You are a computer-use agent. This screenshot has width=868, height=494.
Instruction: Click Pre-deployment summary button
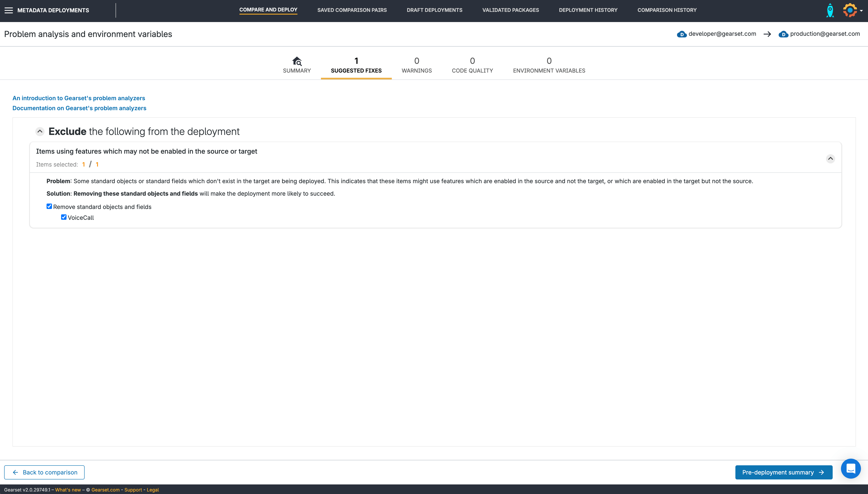(784, 472)
